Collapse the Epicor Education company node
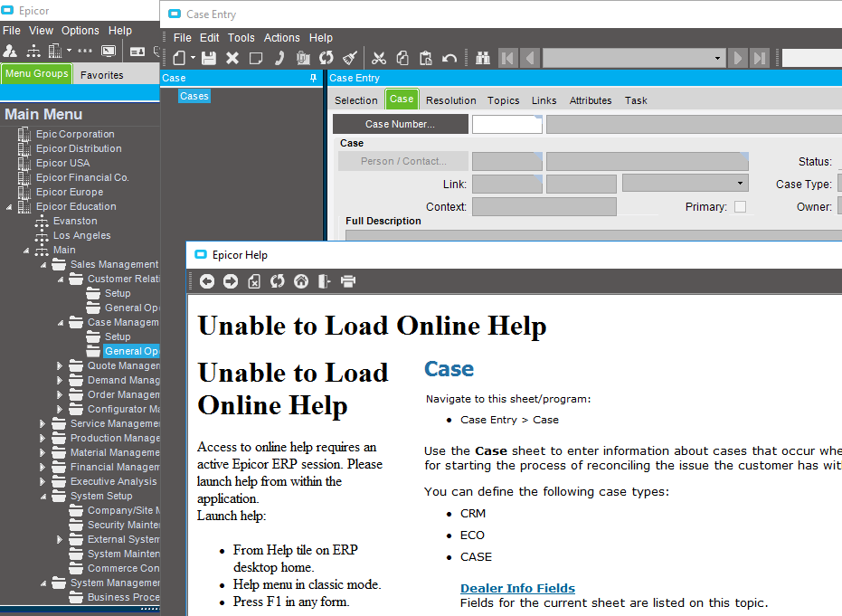The image size is (842, 616). click(x=9, y=207)
